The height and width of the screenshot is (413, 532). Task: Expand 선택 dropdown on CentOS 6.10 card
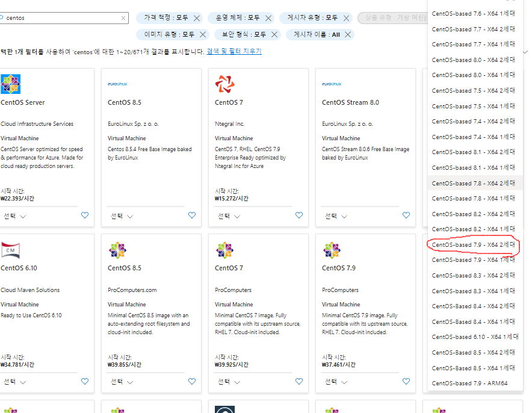(15, 382)
